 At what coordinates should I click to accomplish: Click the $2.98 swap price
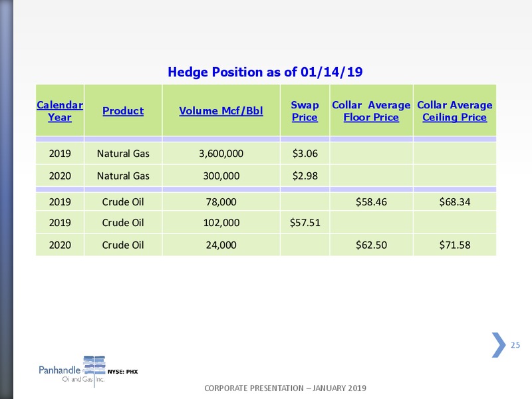point(305,176)
